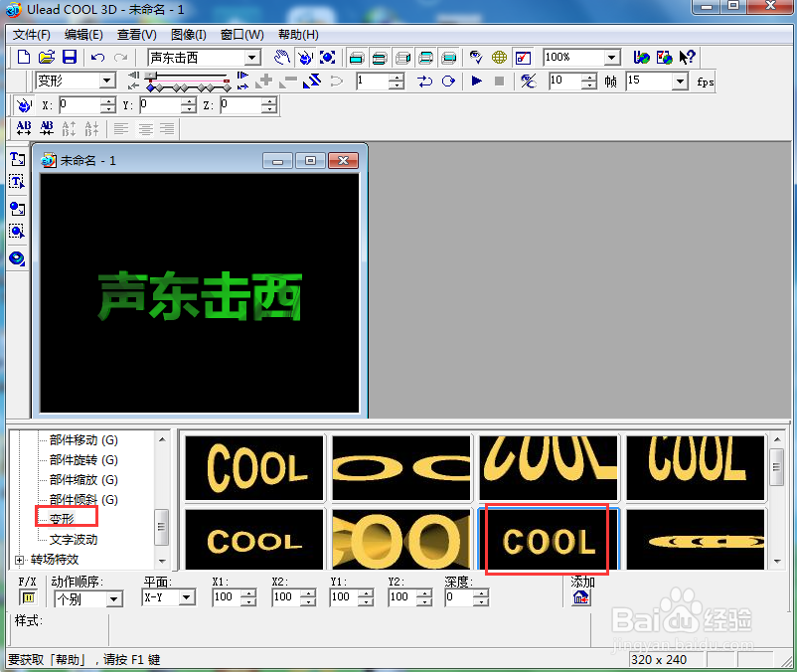The height and width of the screenshot is (672, 797).
Task: Select the Resize Object tool
Action: click(327, 58)
